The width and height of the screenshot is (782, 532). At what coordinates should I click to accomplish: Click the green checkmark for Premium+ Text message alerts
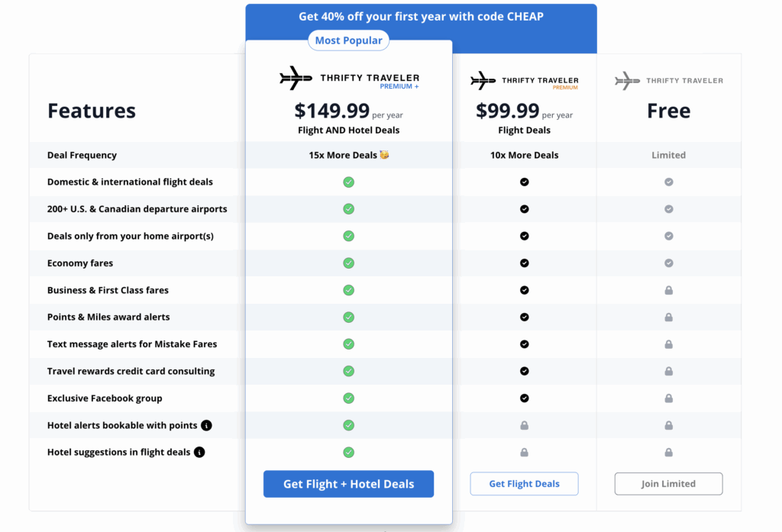click(348, 343)
